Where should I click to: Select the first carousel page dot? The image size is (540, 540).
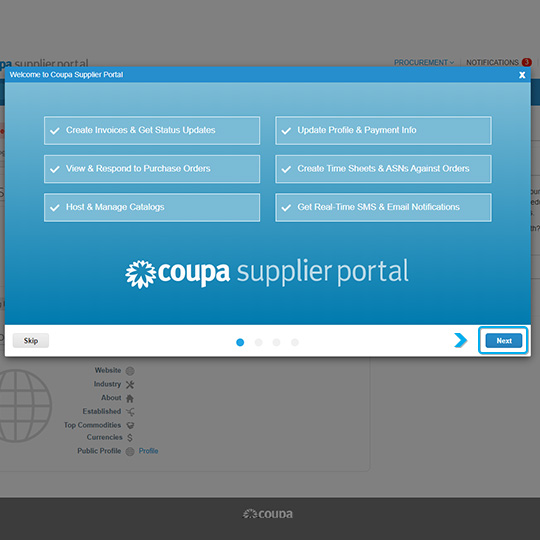click(x=240, y=342)
